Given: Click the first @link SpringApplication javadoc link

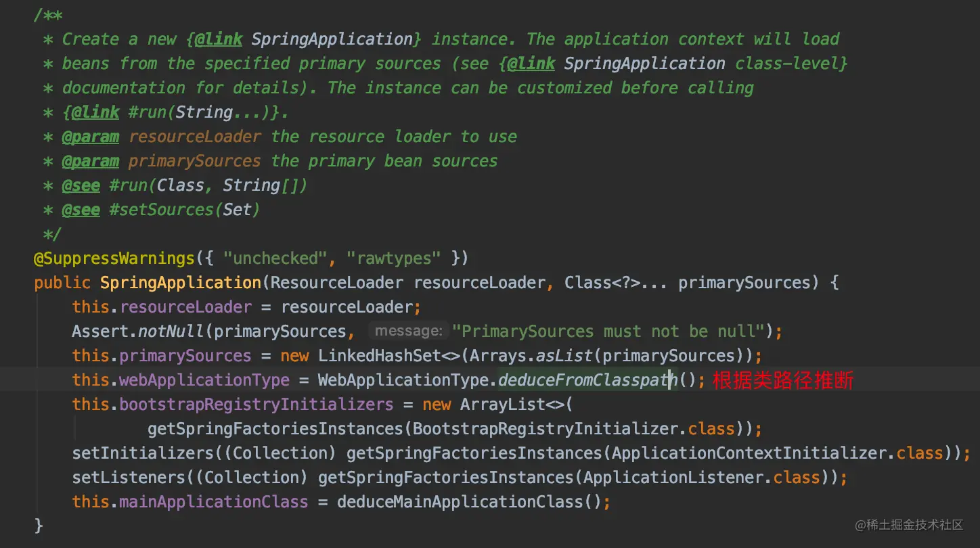Looking at the screenshot, I should coord(305,39).
